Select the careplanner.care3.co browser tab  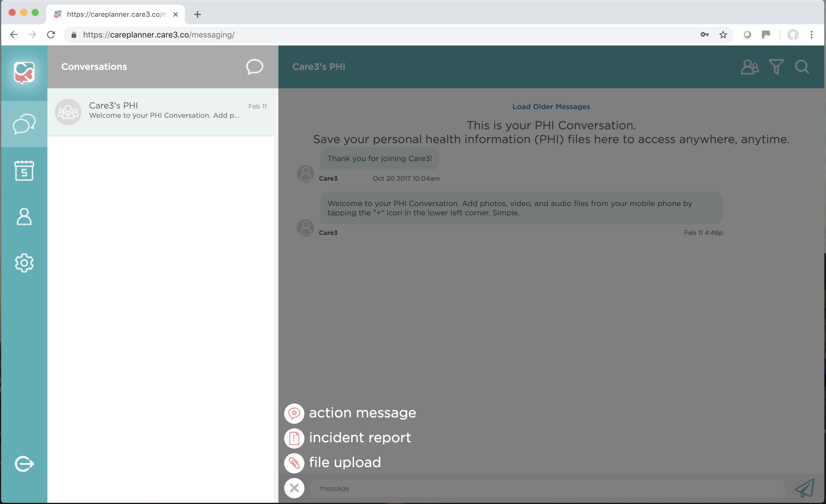[115, 15]
